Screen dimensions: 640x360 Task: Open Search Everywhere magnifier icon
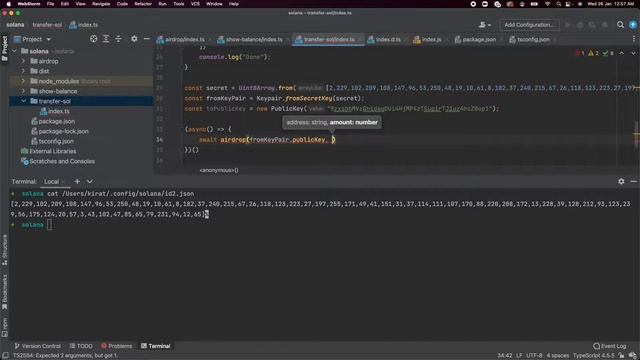620,25
